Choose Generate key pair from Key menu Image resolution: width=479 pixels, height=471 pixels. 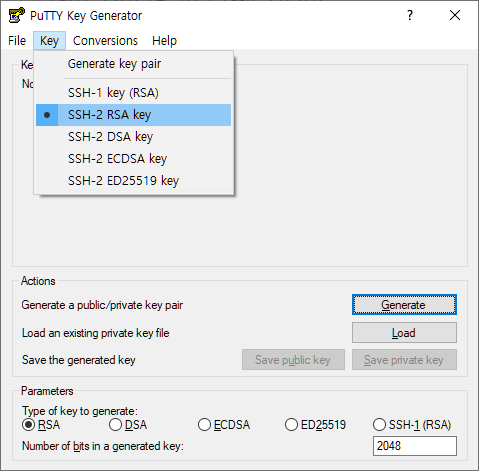coord(133,64)
